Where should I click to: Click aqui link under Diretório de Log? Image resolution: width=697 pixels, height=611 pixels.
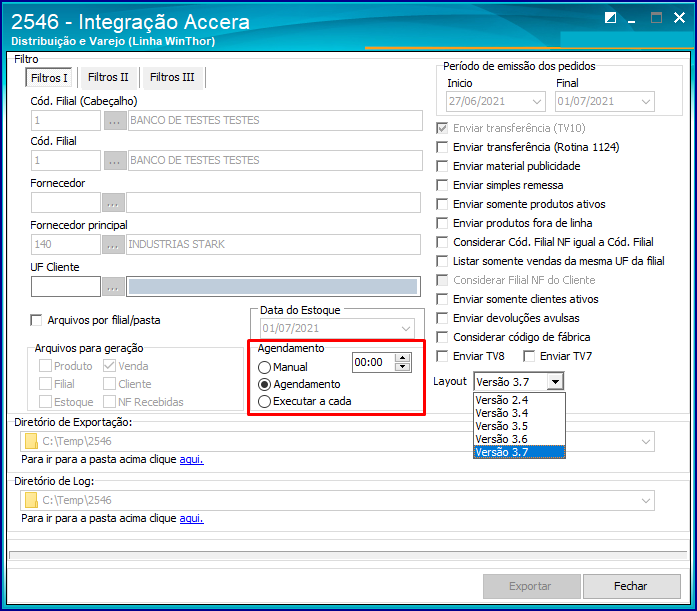[192, 519]
